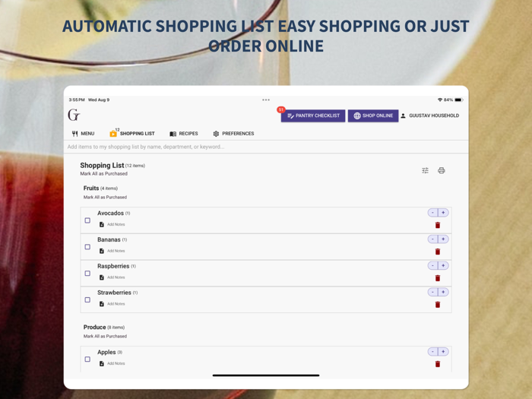Add notes to Bananas
This screenshot has height=399, width=532.
point(112,251)
